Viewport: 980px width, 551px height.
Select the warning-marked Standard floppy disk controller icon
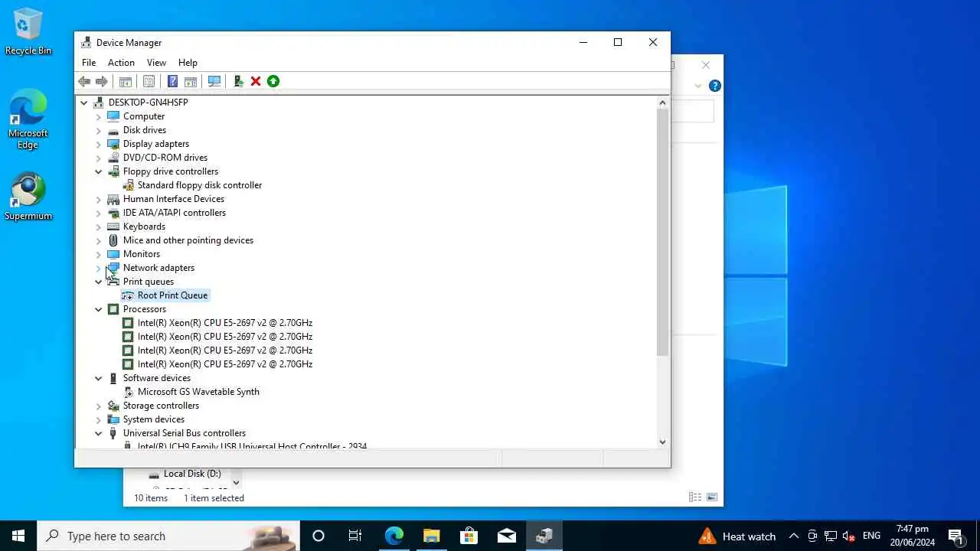(128, 185)
